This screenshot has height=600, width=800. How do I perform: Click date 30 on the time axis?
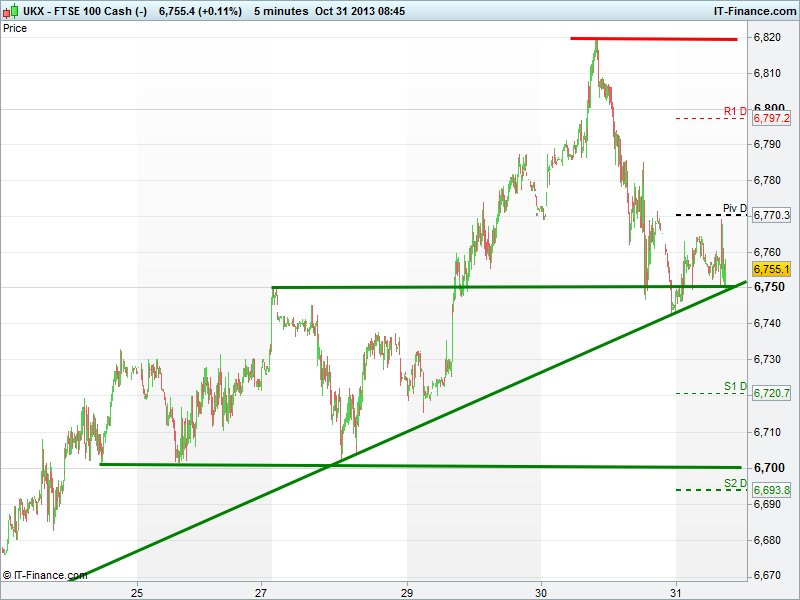[x=541, y=593]
